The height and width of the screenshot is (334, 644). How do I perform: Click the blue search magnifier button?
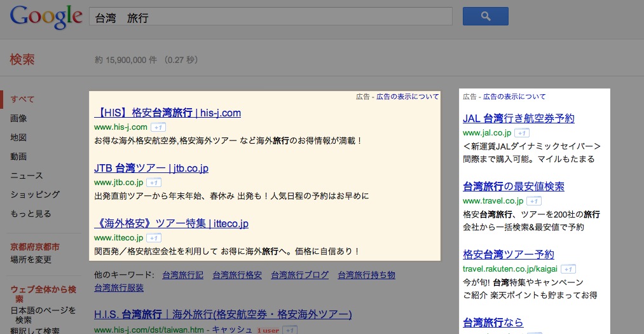(x=486, y=17)
